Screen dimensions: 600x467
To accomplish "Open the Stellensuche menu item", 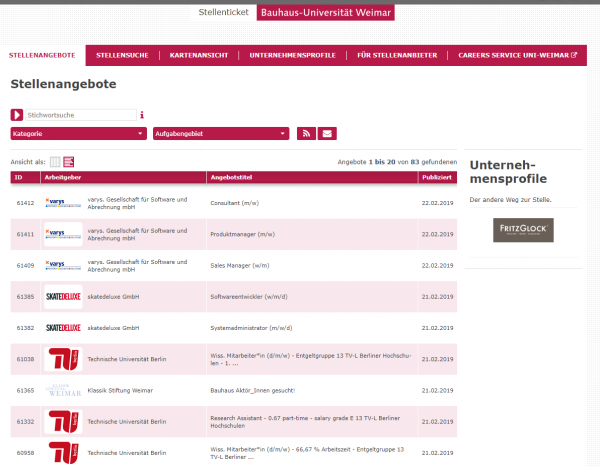I will (122, 56).
